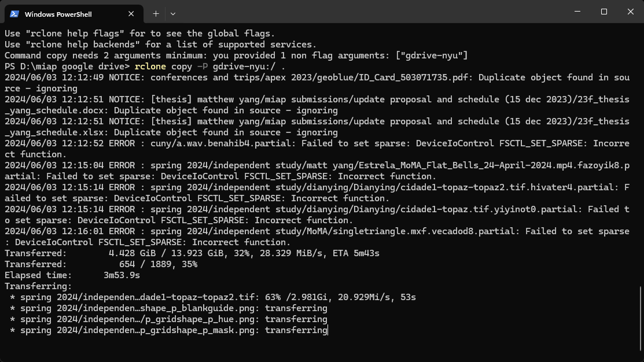Maximize the Windows Terminal window
Image resolution: width=644 pixels, height=362 pixels.
[x=603, y=12]
